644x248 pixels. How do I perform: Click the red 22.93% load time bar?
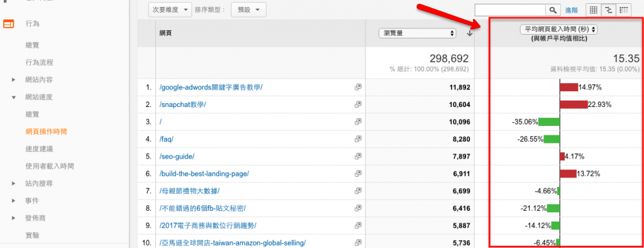[x=574, y=104]
